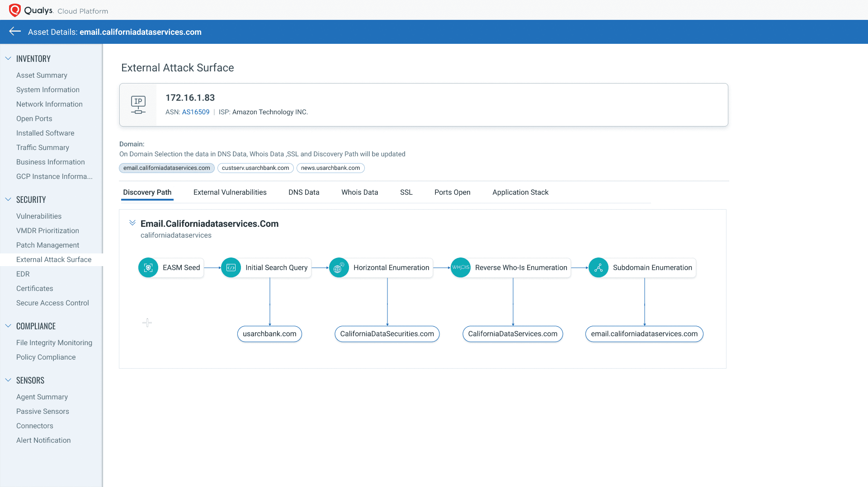The image size is (868, 487).
Task: Open the DNS Data tab
Action: tap(304, 192)
